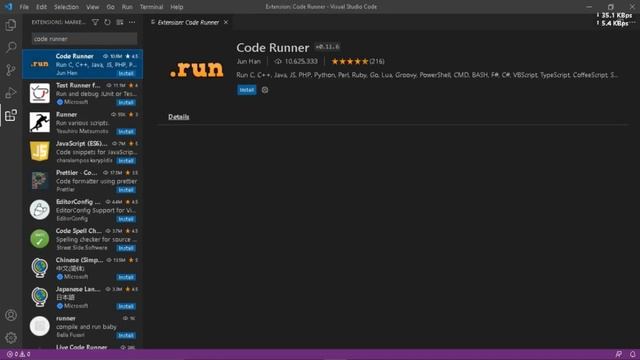Select the Details tab

coord(179,117)
